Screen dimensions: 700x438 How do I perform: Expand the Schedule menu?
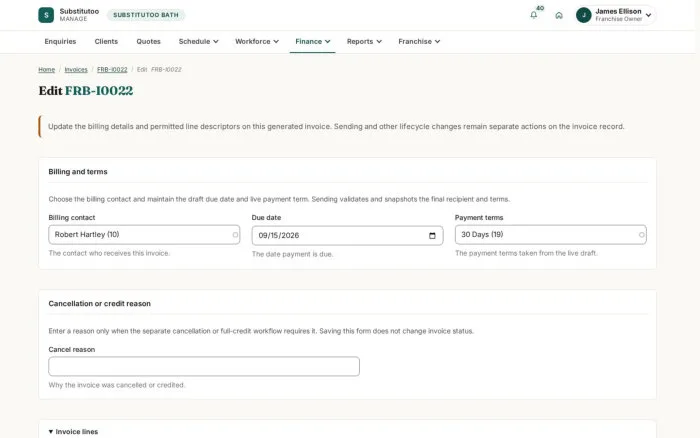click(198, 42)
